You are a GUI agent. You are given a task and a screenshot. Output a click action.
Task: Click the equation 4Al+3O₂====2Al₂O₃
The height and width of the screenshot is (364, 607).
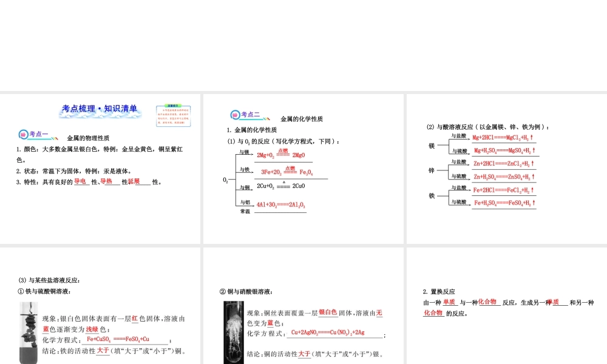(280, 204)
